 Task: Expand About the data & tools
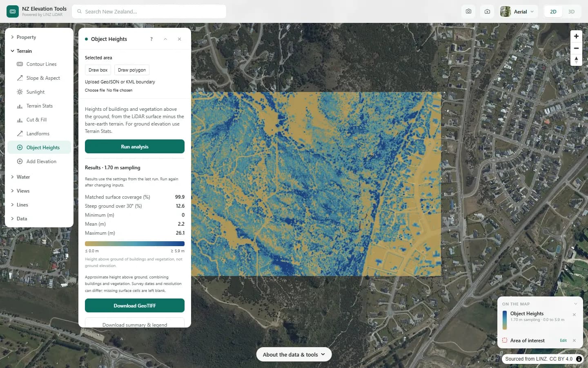tap(294, 355)
